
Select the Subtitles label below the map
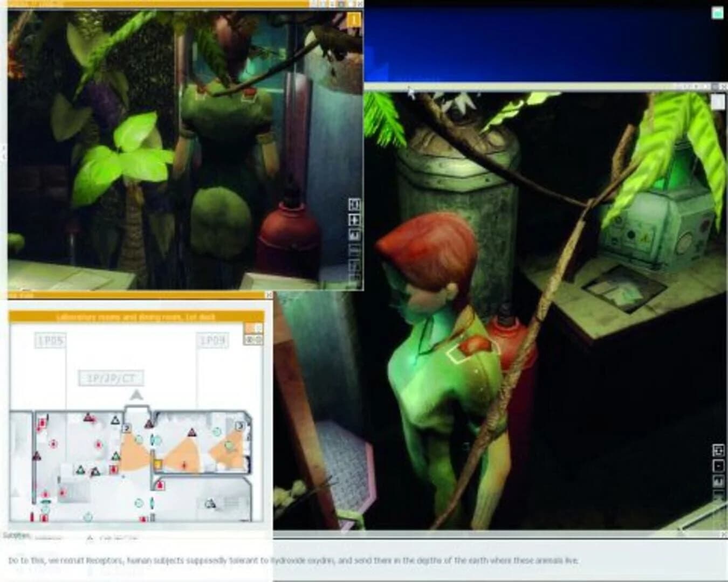coord(15,535)
